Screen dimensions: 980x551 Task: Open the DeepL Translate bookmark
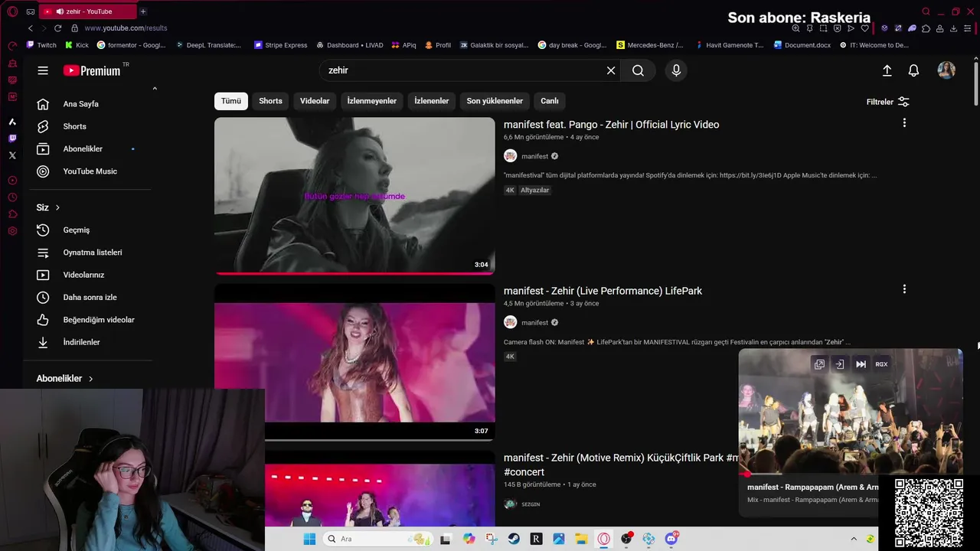(208, 45)
